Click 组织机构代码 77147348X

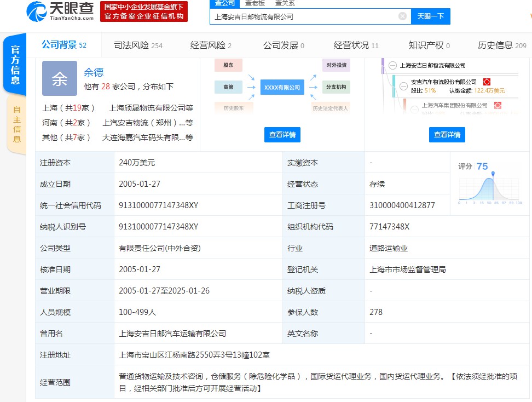[390, 227]
